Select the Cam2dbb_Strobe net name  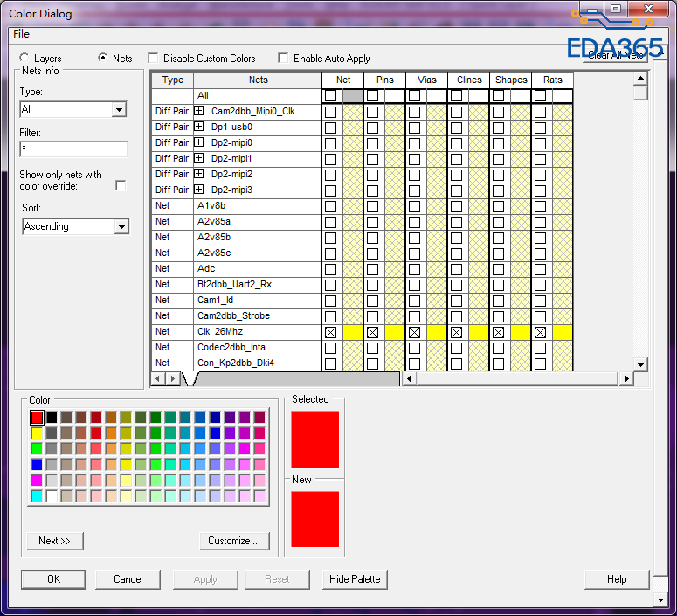[233, 315]
